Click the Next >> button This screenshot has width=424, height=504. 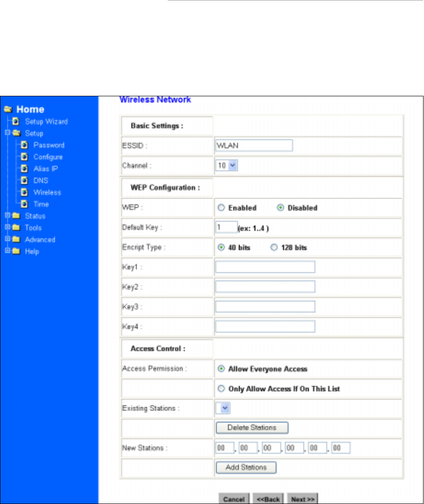(x=302, y=498)
